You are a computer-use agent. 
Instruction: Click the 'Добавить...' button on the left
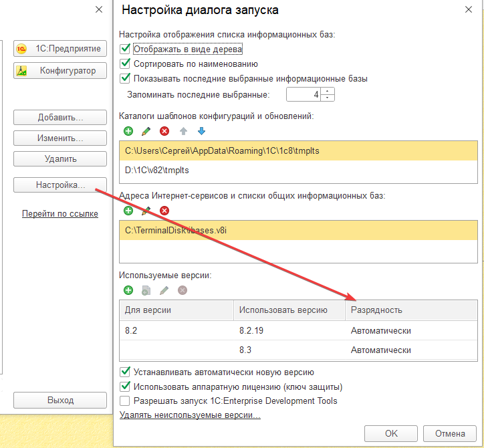click(x=60, y=118)
